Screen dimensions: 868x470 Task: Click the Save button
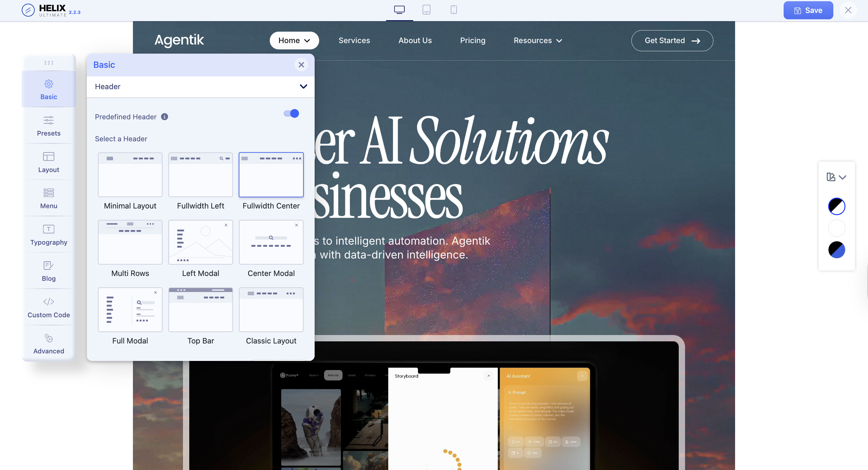tap(808, 10)
